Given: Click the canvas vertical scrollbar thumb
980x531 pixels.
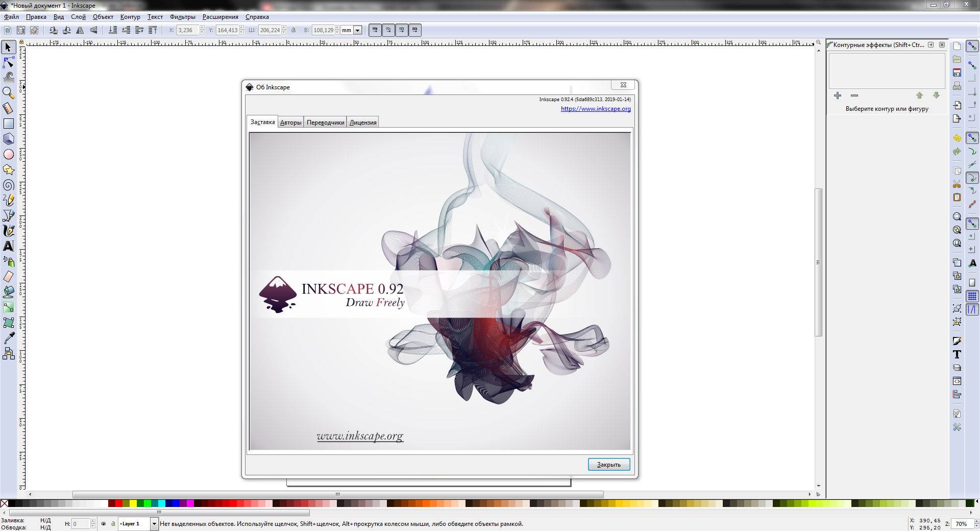Looking at the screenshot, I should click(819, 262).
